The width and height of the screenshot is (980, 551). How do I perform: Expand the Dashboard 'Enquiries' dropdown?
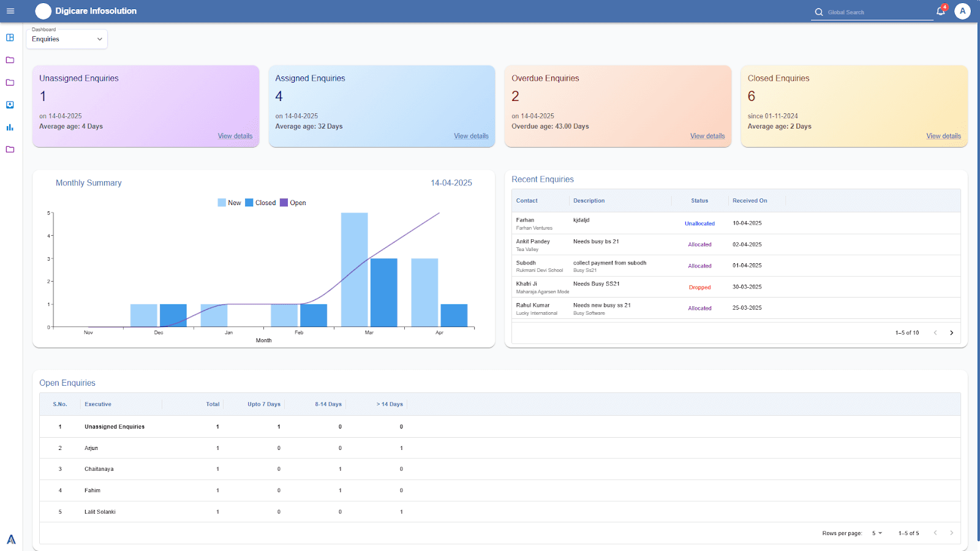[x=67, y=39]
